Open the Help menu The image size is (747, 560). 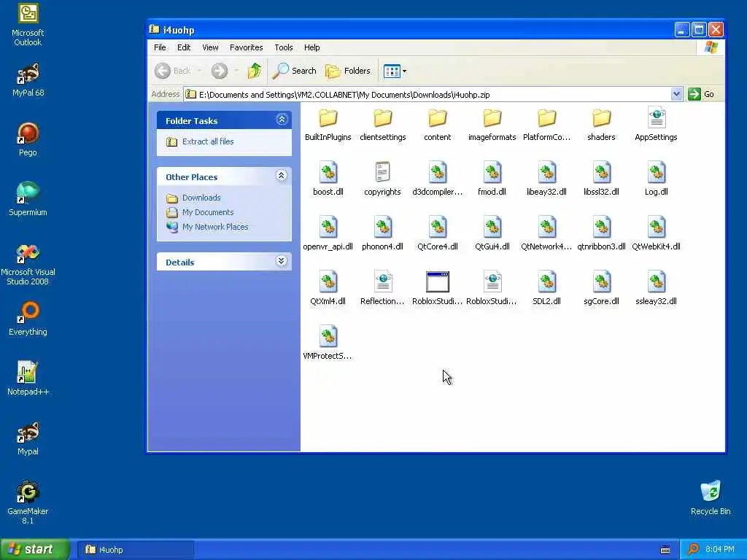[312, 47]
